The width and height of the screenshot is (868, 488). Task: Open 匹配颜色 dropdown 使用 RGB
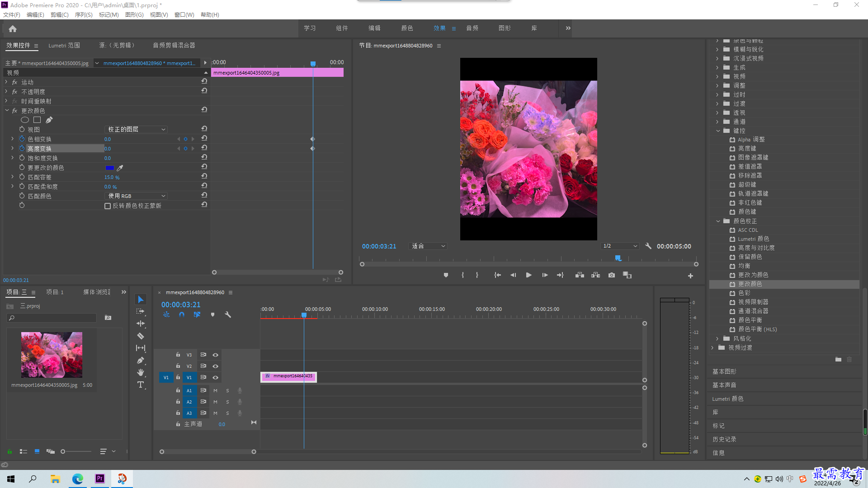click(x=136, y=196)
